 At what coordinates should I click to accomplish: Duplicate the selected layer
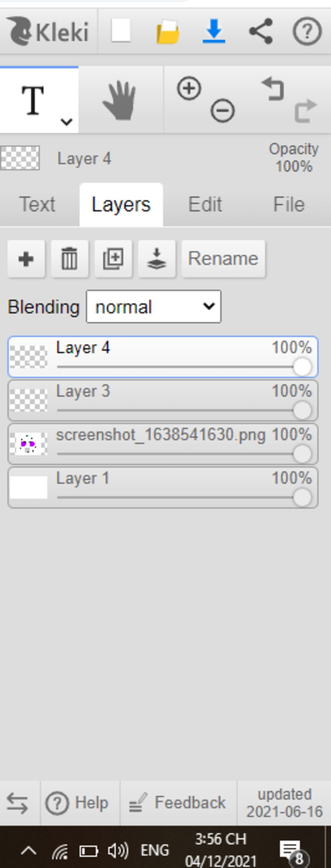coord(113,259)
